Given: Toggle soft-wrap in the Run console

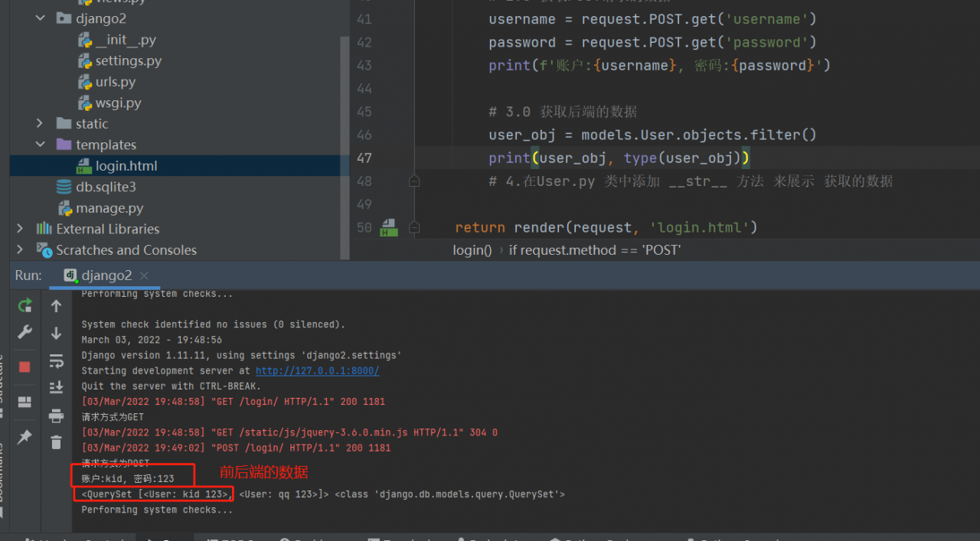Looking at the screenshot, I should click(x=56, y=360).
